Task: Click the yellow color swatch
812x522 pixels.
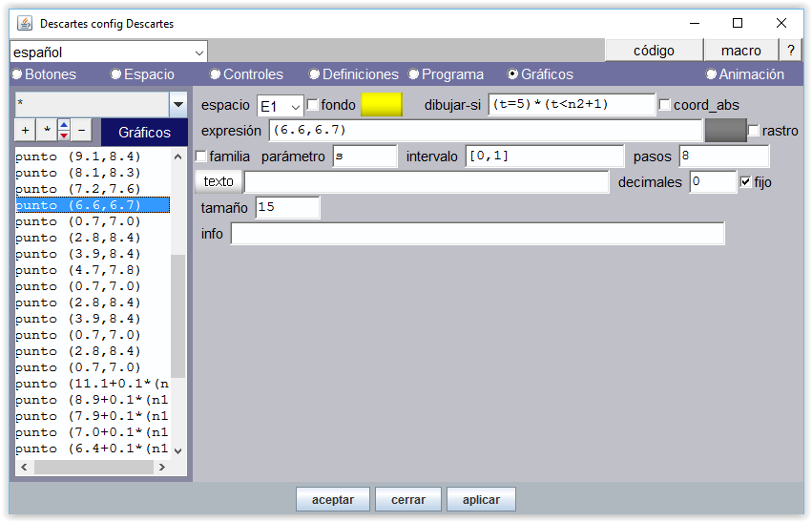Action: (x=382, y=105)
